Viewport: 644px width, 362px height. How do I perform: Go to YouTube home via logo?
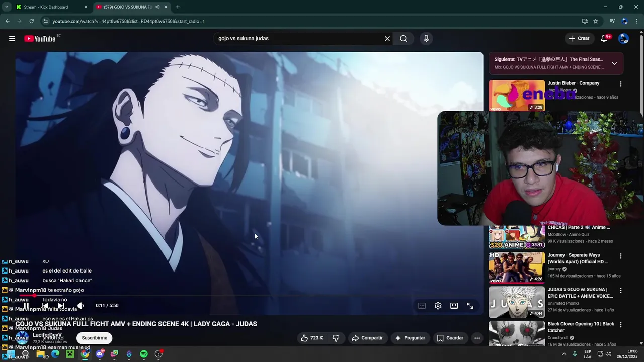point(40,39)
